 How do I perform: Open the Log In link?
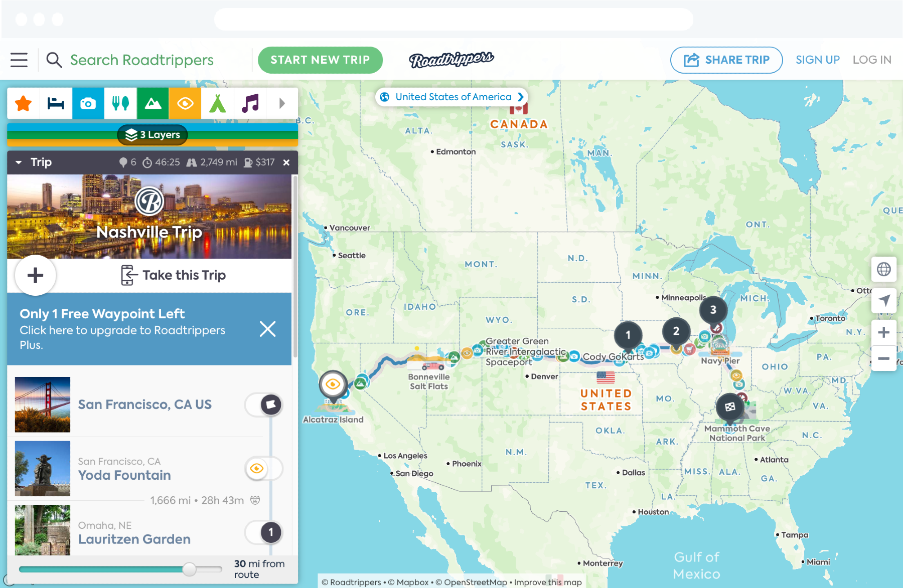click(872, 60)
